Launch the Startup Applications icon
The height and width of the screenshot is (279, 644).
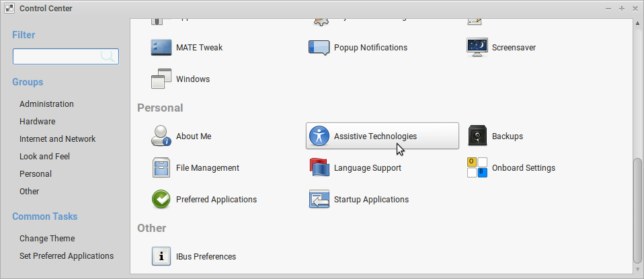319,199
